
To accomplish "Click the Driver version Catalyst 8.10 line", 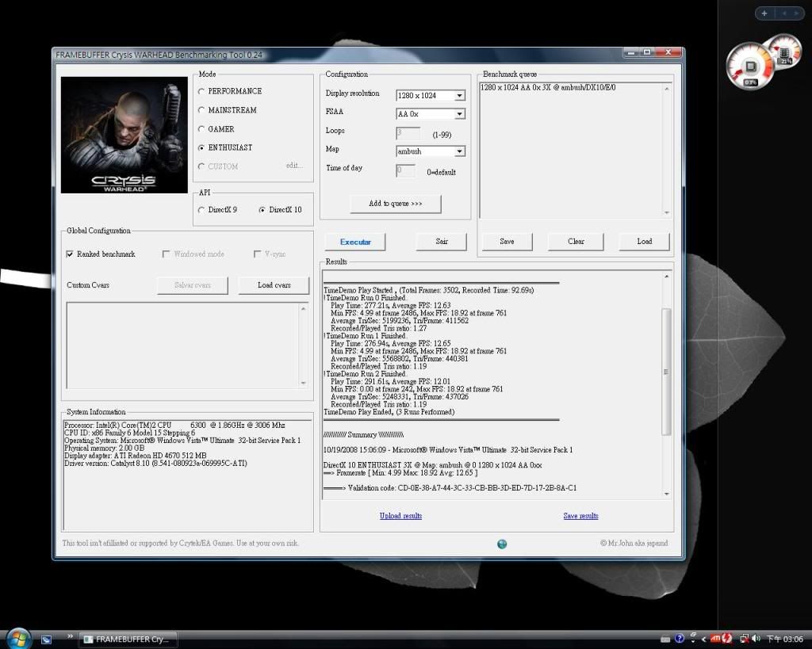I will (x=155, y=464).
